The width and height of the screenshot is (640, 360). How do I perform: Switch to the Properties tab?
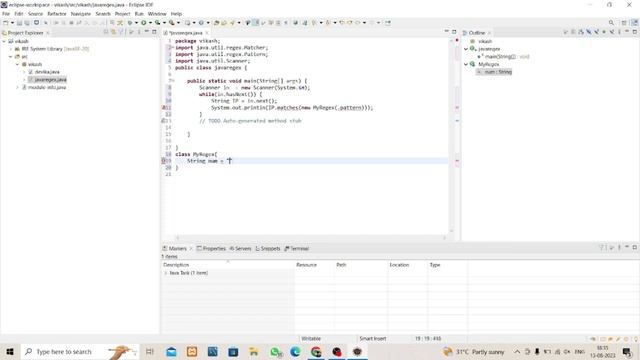tap(211, 248)
